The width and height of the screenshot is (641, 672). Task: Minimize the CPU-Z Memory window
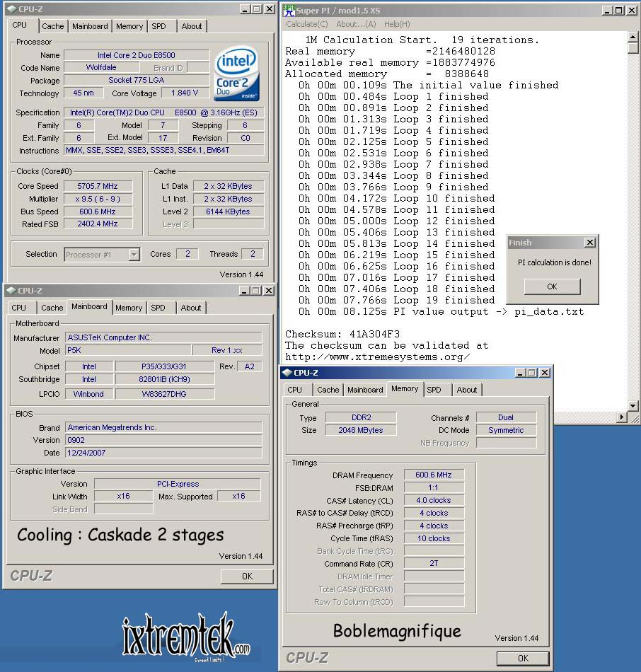pos(519,373)
